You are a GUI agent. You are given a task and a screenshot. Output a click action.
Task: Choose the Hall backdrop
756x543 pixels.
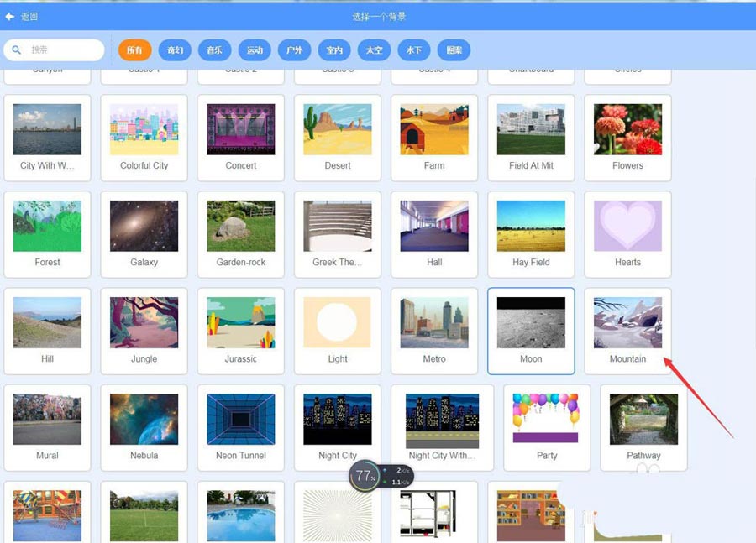(x=434, y=235)
